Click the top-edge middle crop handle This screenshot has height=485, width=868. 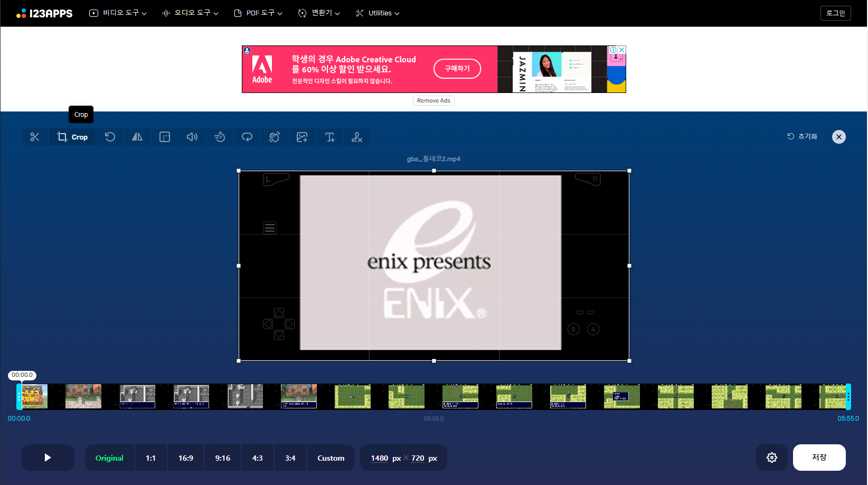pyautogui.click(x=434, y=171)
